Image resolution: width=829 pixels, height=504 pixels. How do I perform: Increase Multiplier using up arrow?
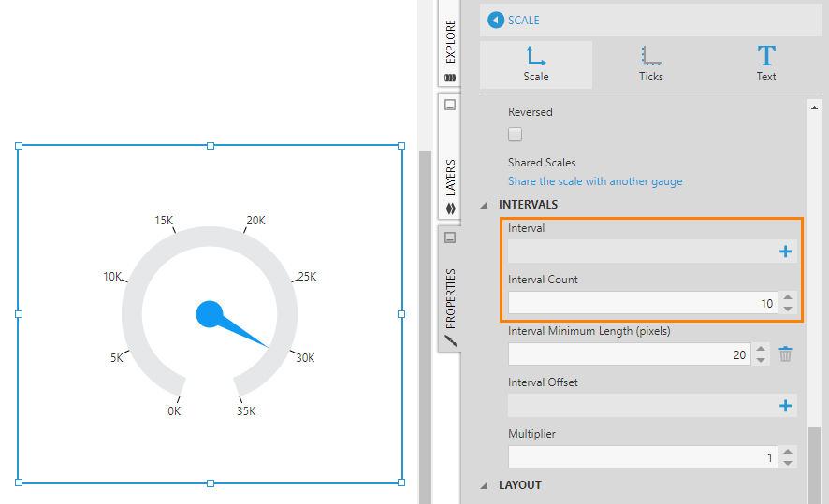pos(788,452)
